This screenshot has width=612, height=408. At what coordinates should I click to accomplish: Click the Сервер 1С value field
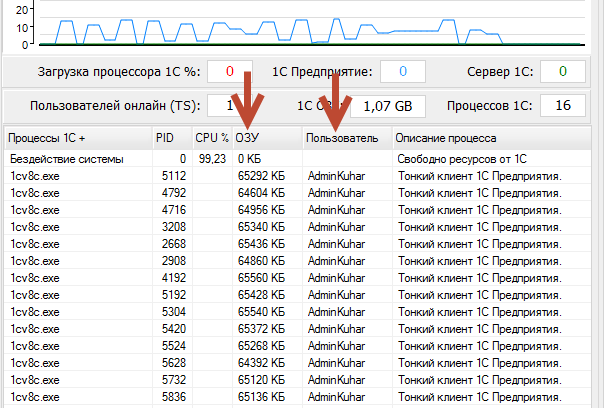click(x=563, y=72)
